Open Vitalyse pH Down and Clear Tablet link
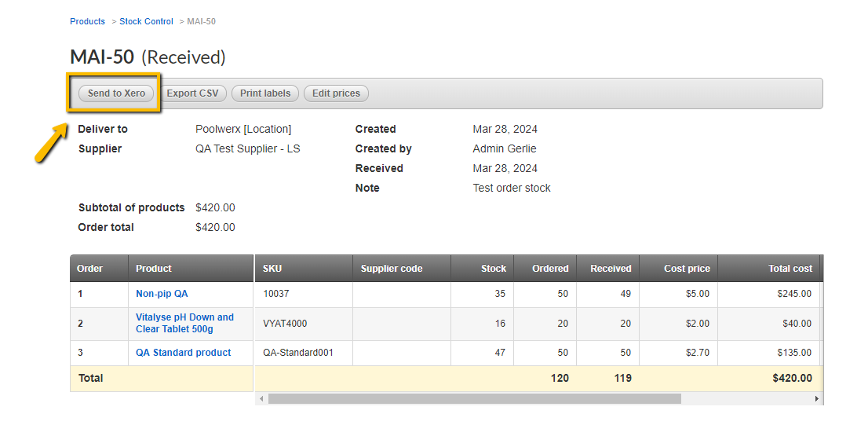868x436 pixels. 185,323
